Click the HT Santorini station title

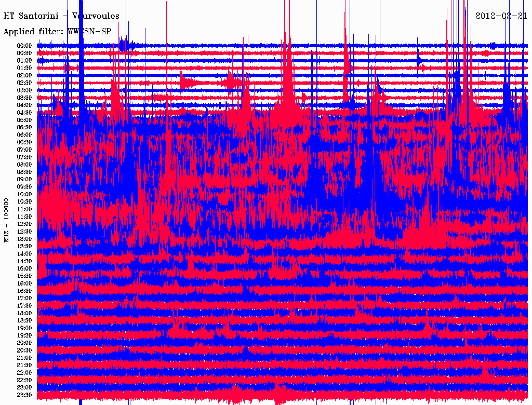61,16
